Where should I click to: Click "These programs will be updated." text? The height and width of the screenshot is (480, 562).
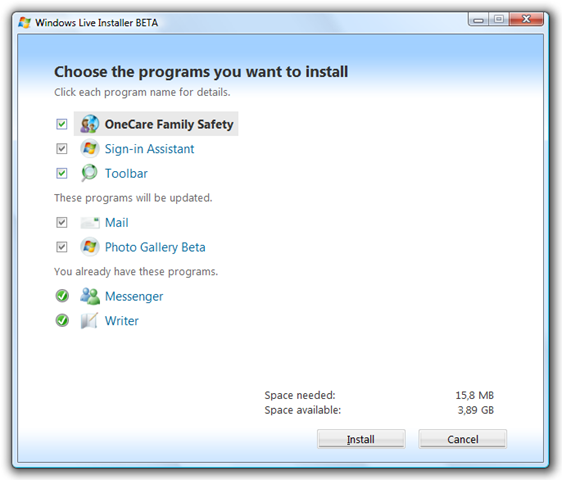[133, 198]
